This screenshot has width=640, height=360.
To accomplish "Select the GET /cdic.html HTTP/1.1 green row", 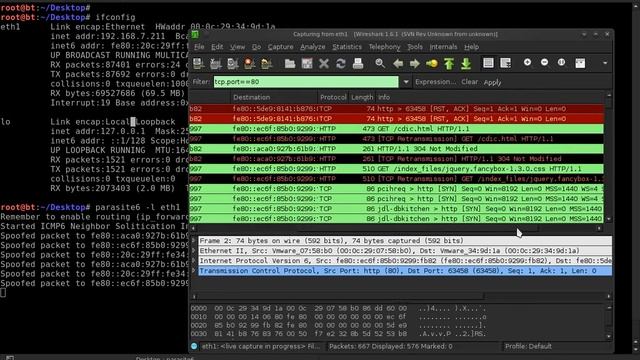I will click(396, 129).
